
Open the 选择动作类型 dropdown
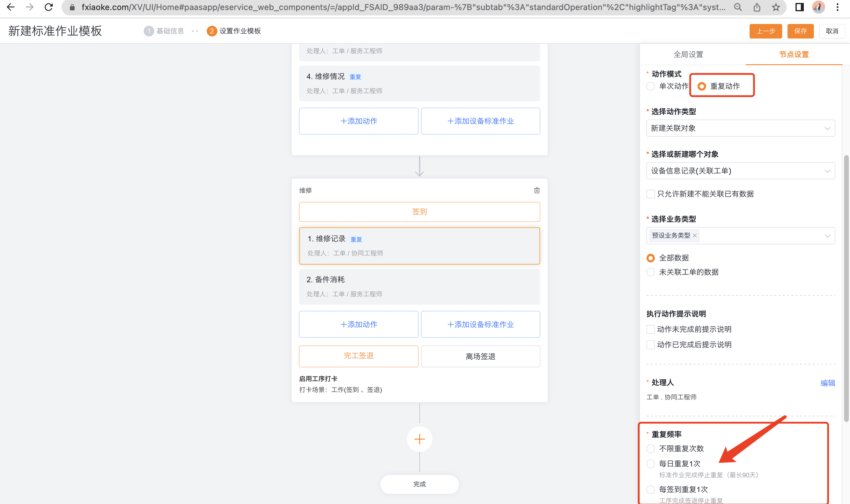click(x=740, y=128)
